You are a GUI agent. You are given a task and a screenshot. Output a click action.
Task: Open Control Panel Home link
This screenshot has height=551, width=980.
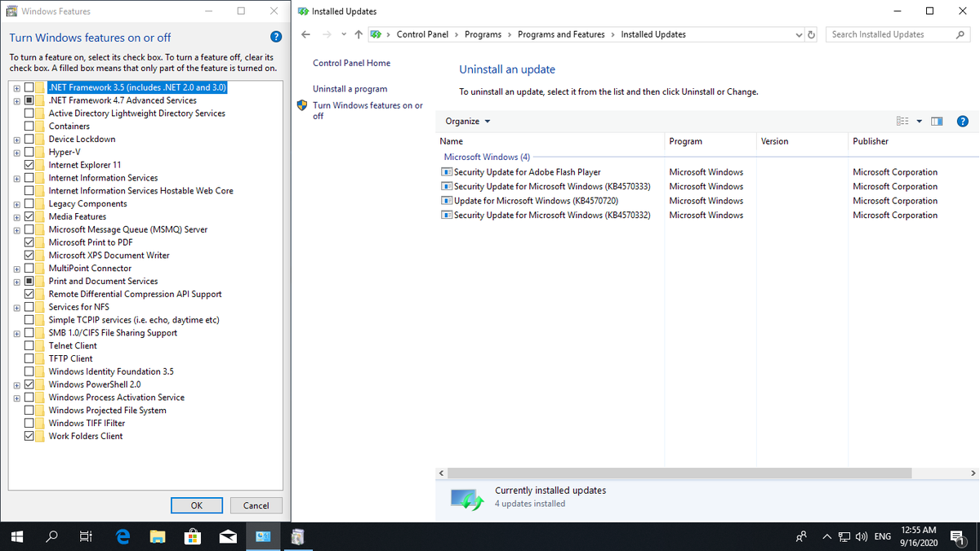coord(351,63)
